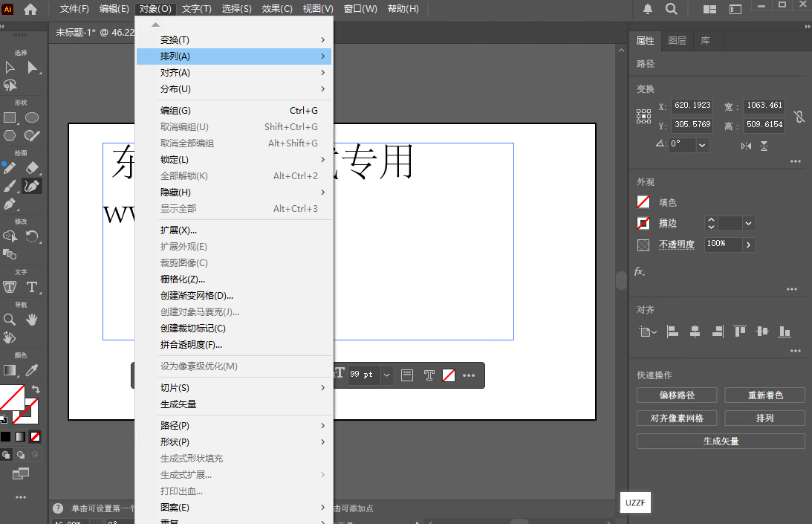The width and height of the screenshot is (812, 524).
Task: Click the 填色 color swatch in Properties
Action: (x=645, y=201)
